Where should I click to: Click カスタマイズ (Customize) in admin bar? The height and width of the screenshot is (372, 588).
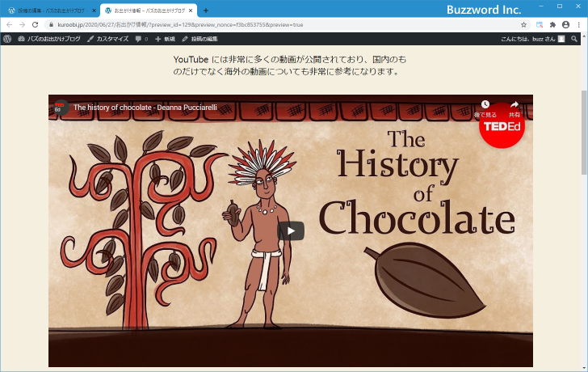[x=107, y=39]
